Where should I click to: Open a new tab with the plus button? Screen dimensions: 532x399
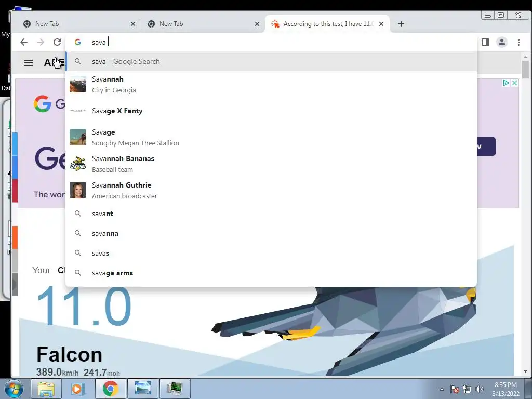(401, 24)
